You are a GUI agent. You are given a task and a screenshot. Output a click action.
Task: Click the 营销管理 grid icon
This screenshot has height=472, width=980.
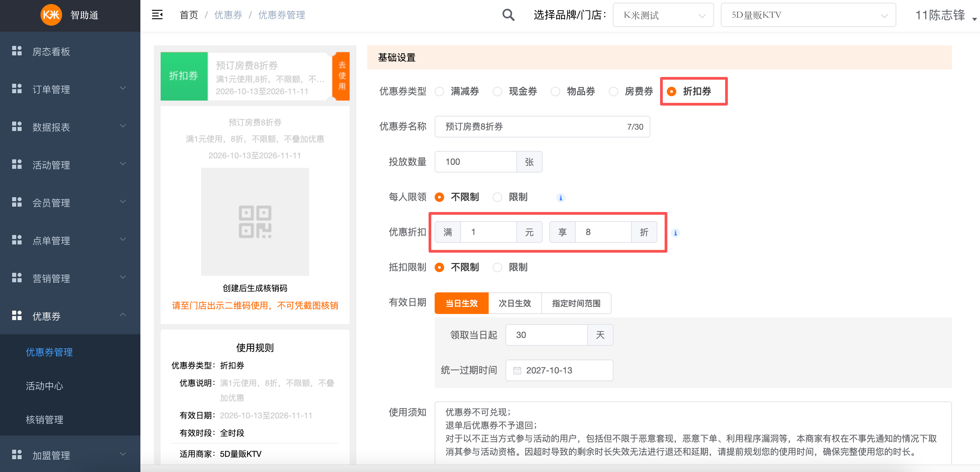click(x=17, y=278)
